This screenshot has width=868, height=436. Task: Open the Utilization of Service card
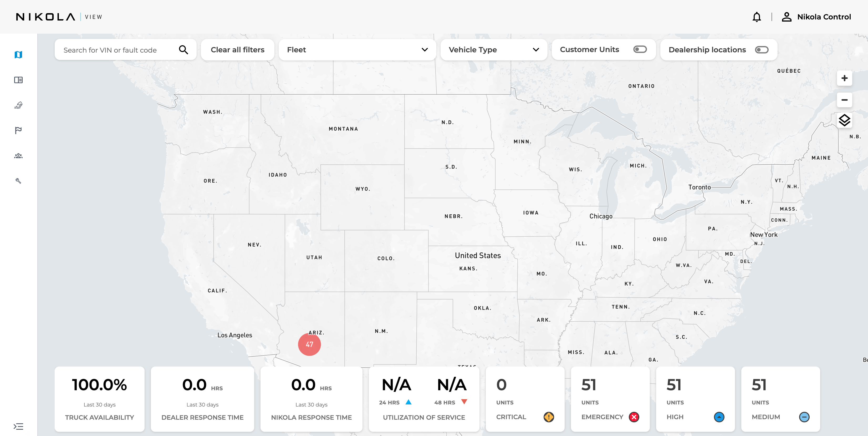tap(424, 399)
